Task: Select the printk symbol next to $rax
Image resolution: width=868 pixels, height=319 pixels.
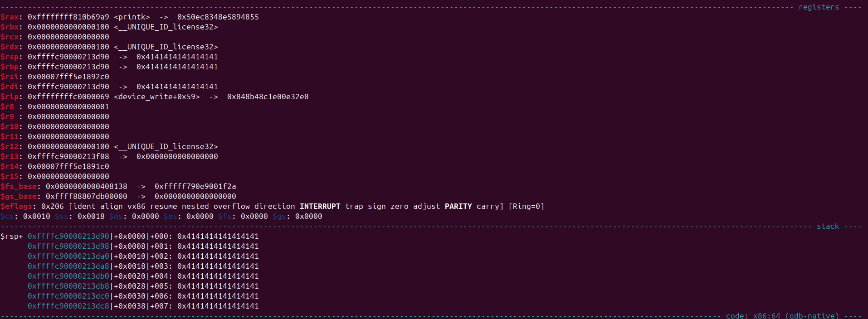Action: (132, 17)
